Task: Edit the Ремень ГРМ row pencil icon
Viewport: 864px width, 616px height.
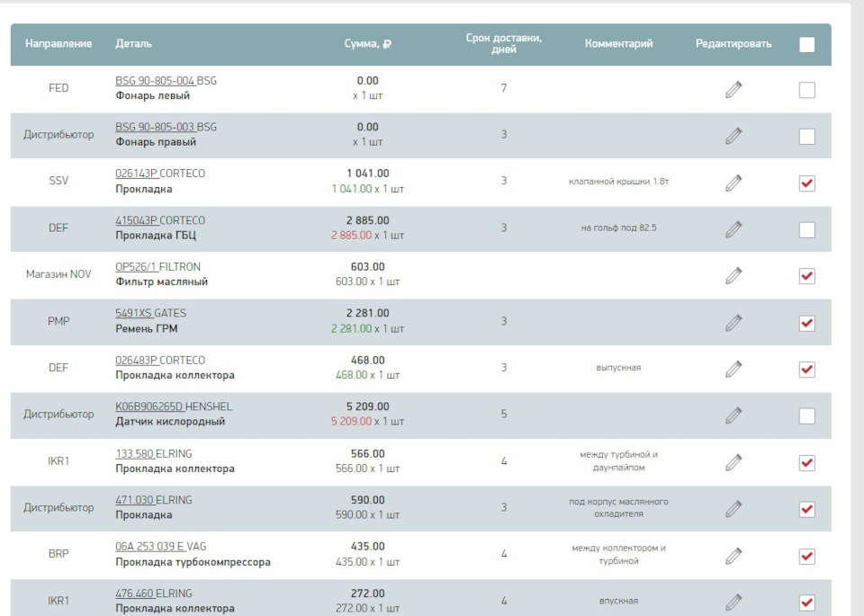Action: point(733,321)
